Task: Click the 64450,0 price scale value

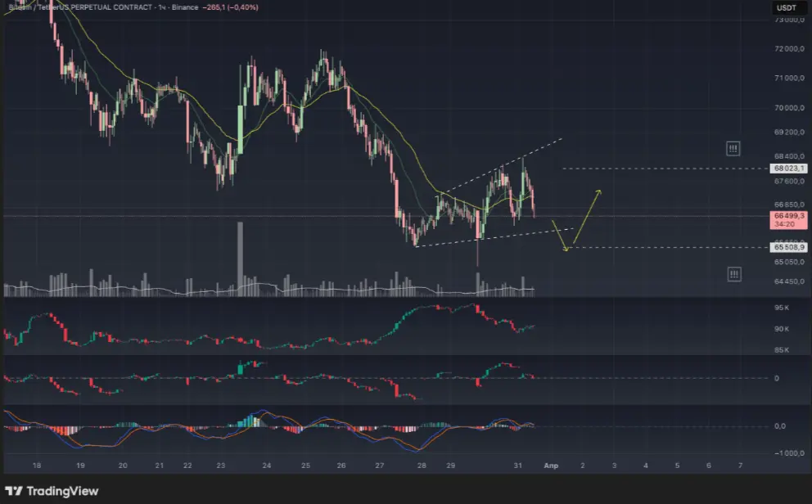Action: coord(789,281)
